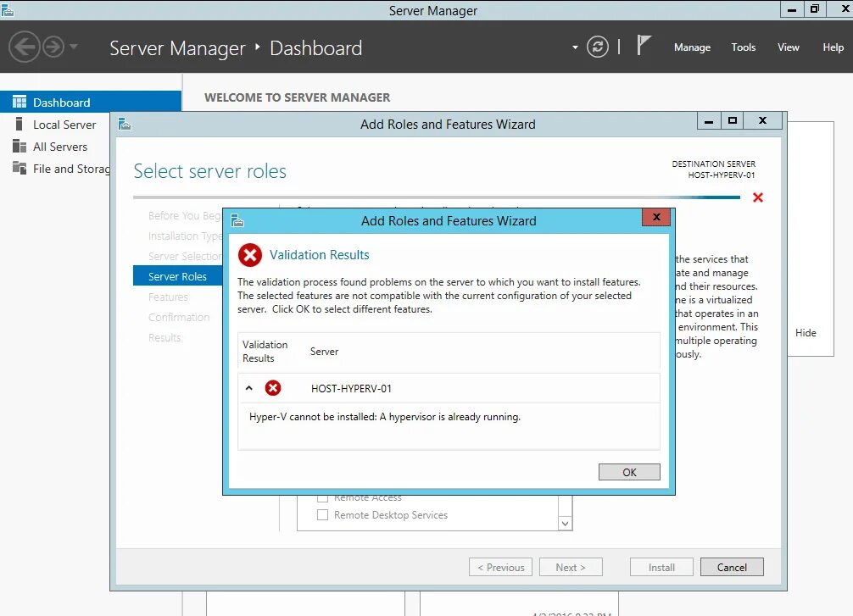Image resolution: width=853 pixels, height=616 pixels.
Task: Open the Manage menu
Action: click(x=692, y=47)
